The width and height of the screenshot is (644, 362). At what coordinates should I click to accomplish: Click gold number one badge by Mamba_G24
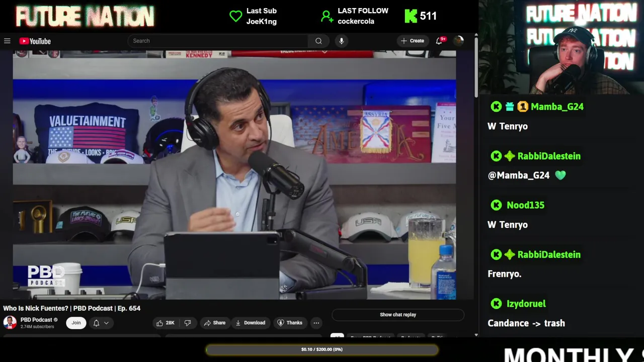coord(523,107)
